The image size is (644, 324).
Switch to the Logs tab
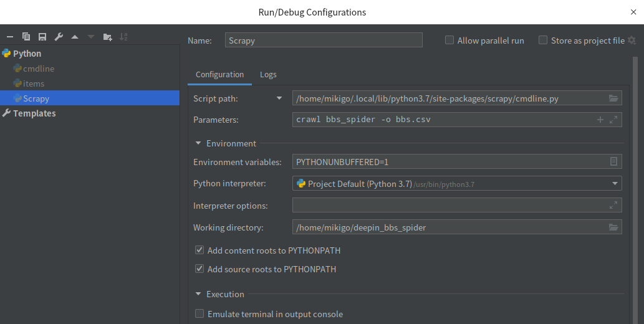tap(268, 75)
